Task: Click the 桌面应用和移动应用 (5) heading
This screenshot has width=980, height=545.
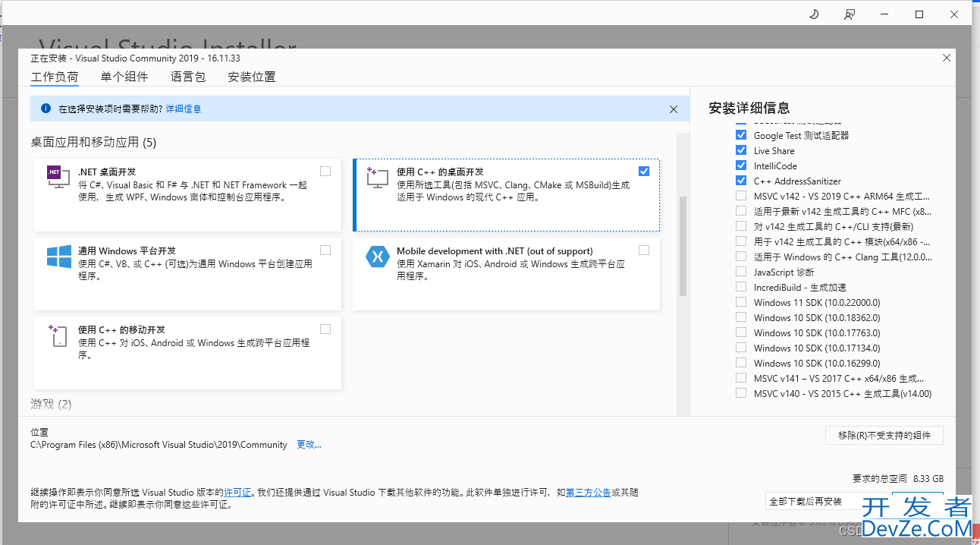Action: click(x=93, y=142)
